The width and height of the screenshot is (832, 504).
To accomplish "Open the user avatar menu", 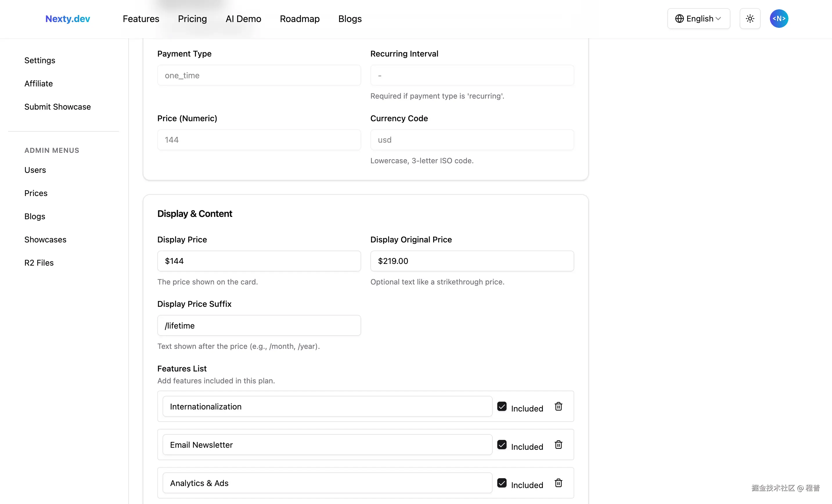I will pos(779,19).
